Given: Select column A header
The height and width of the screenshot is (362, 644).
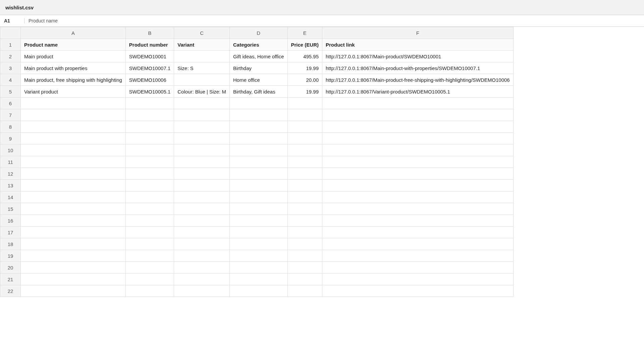Looking at the screenshot, I should pyautogui.click(x=73, y=33).
